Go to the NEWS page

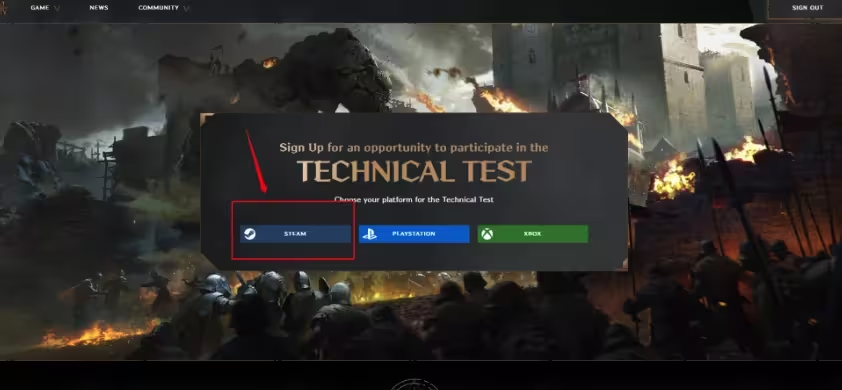[99, 8]
